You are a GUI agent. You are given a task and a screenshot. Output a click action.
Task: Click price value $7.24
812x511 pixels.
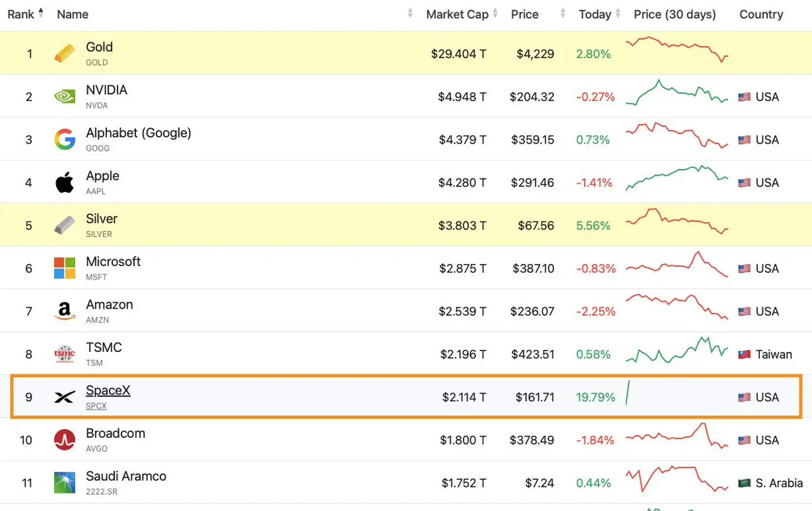[539, 483]
